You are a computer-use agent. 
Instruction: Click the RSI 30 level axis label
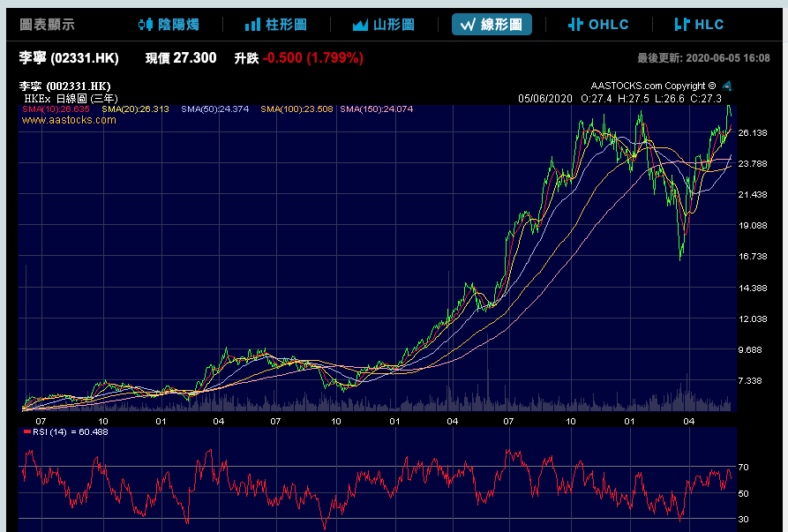[743, 519]
